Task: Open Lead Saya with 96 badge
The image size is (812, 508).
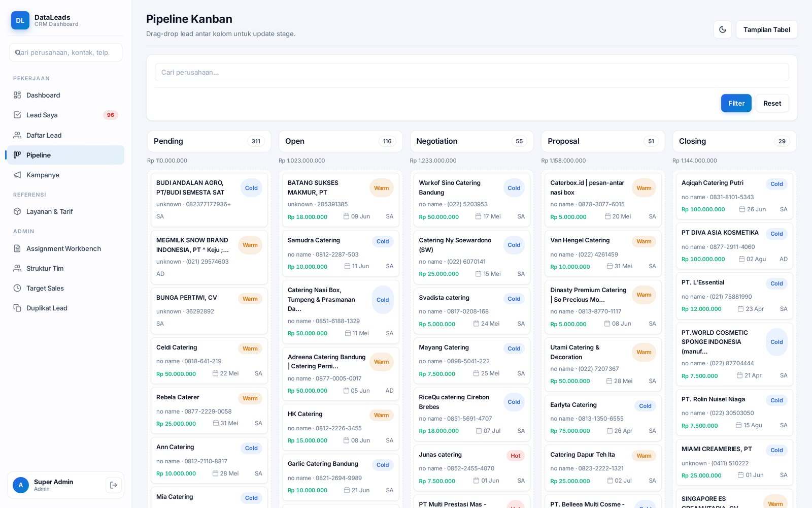Action: pyautogui.click(x=65, y=115)
